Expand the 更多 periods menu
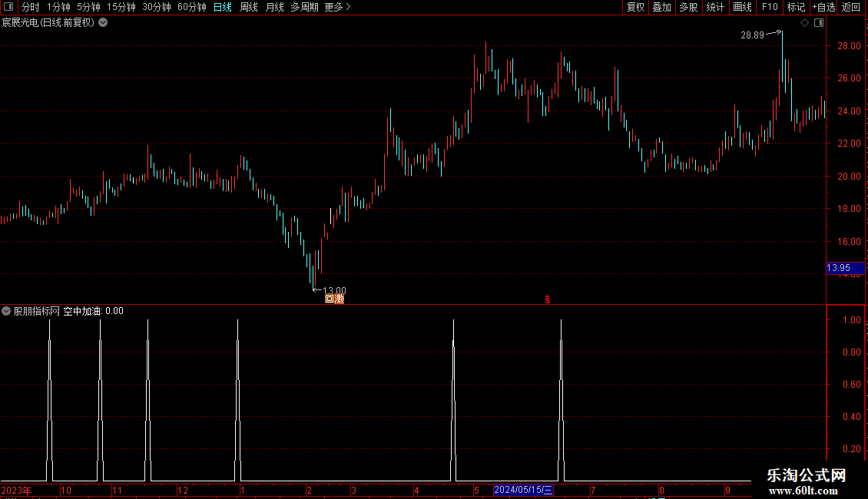Image resolution: width=868 pixels, height=499 pixels. 337,7
